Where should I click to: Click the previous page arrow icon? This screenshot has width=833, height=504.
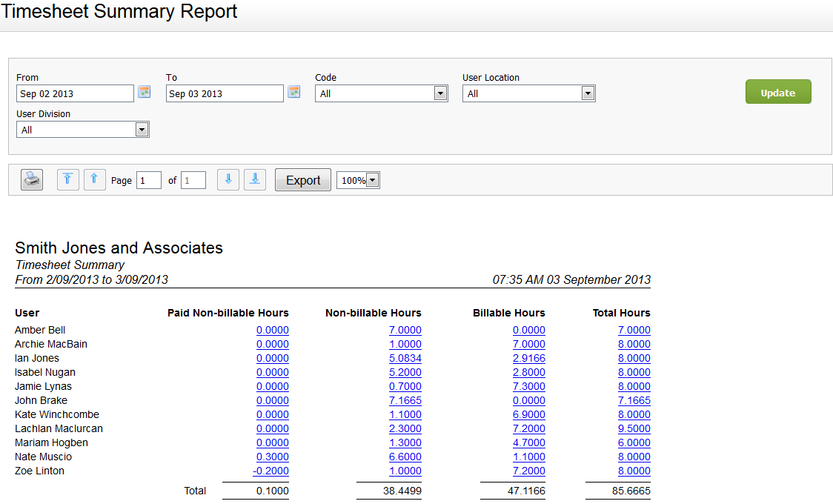point(94,179)
